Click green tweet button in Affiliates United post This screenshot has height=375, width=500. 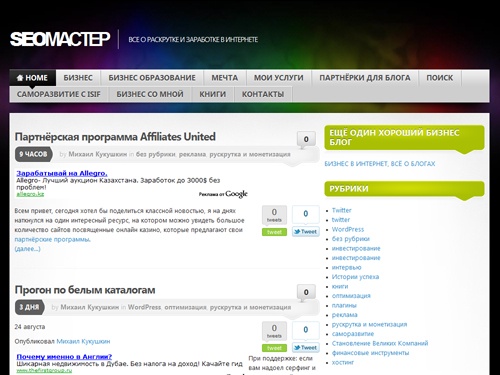click(x=274, y=232)
